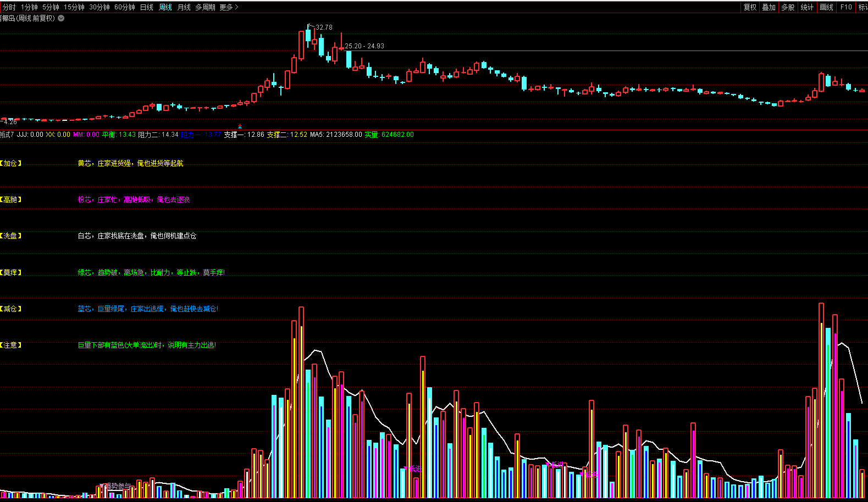The image size is (868, 502).
Task: Open the 多股 multi-stock view
Action: click(788, 7)
